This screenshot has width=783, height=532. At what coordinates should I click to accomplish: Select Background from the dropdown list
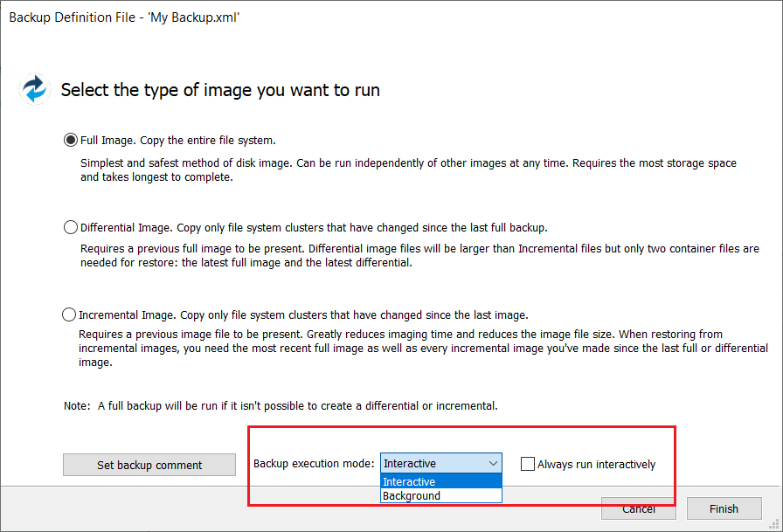pyautogui.click(x=441, y=495)
